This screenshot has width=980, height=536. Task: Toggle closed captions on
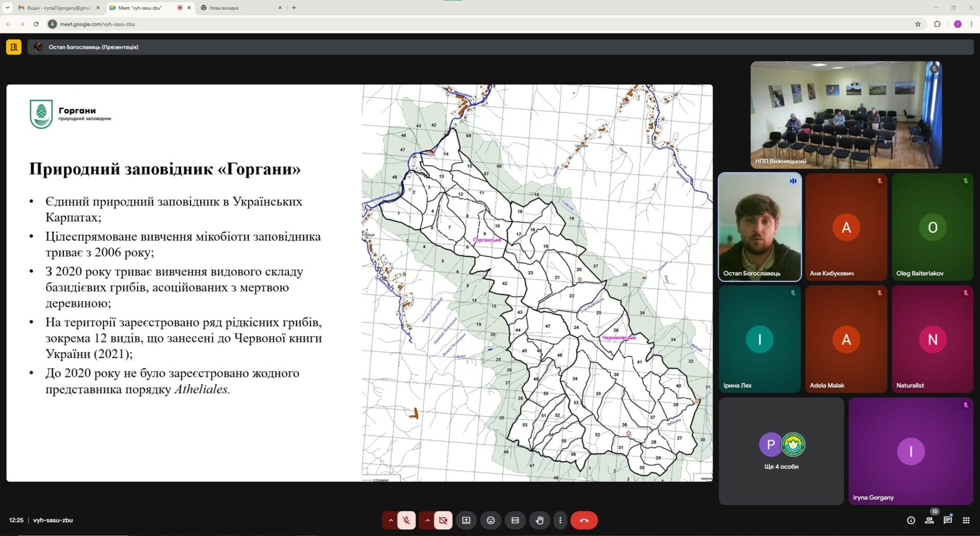click(515, 520)
